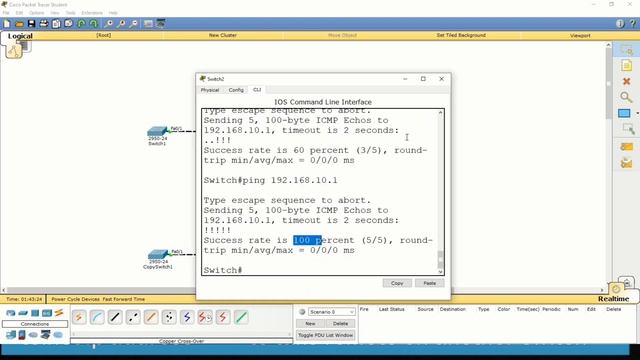Click the Paste button in CLI window
640x360 pixels.
click(x=429, y=283)
